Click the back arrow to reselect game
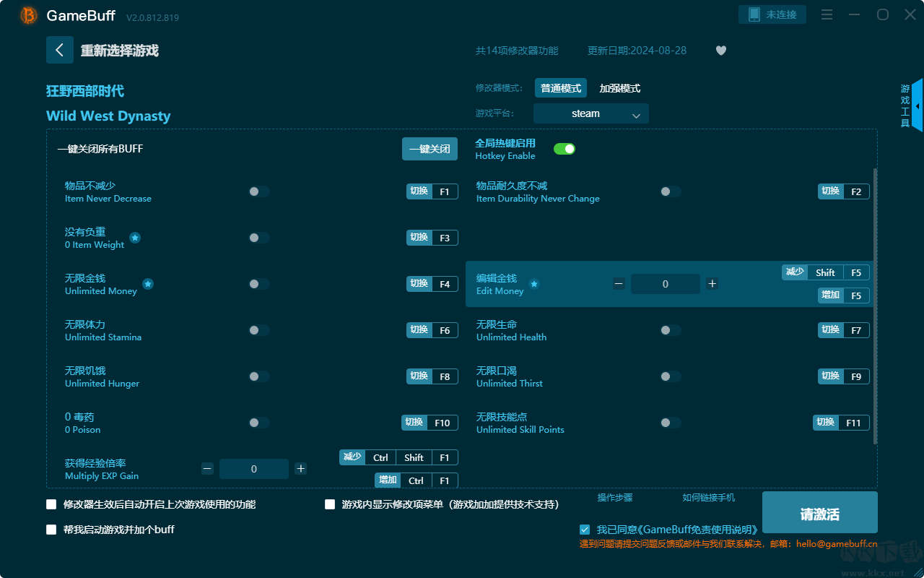Image resolution: width=924 pixels, height=578 pixels. [x=60, y=50]
